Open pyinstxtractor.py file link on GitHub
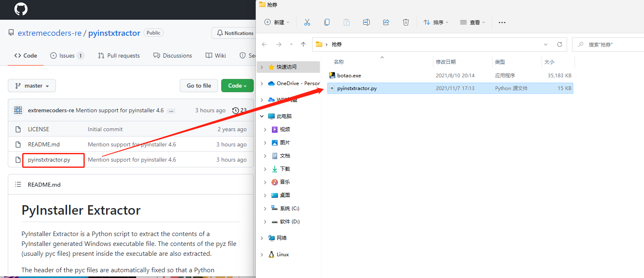Image resolution: width=644 pixels, height=278 pixels. tap(49, 160)
